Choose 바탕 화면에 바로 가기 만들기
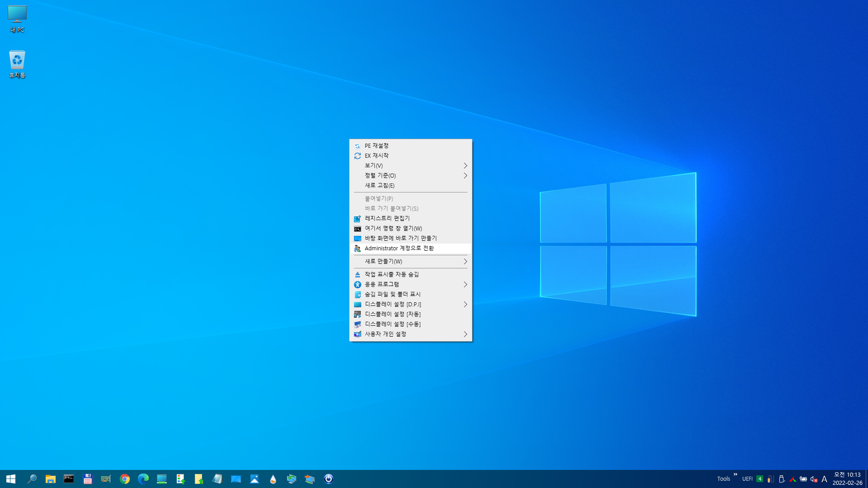868x488 pixels. click(x=410, y=239)
